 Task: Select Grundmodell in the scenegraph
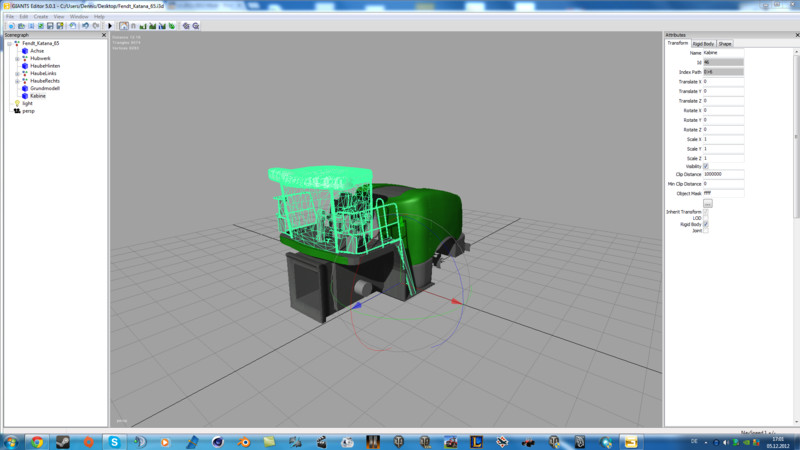click(45, 88)
